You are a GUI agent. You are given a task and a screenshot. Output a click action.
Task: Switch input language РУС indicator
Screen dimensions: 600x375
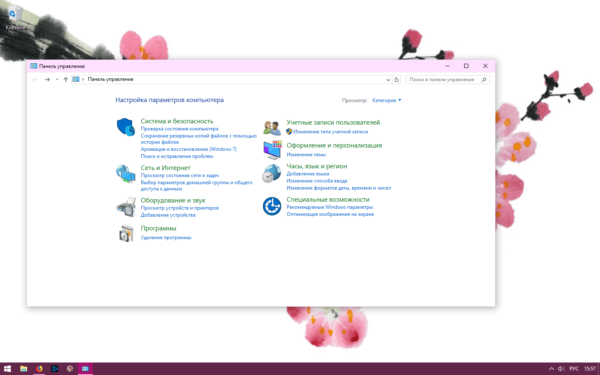click(574, 368)
